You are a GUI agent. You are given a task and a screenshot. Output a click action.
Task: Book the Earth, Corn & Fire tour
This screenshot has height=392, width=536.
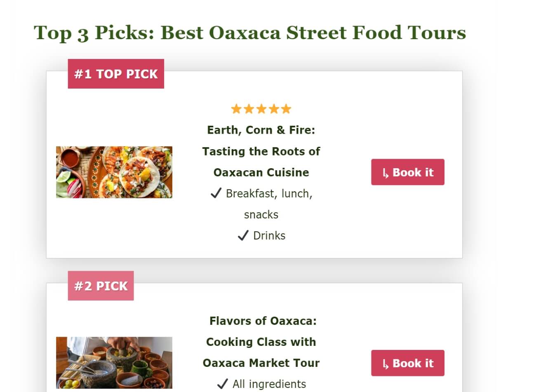(408, 172)
